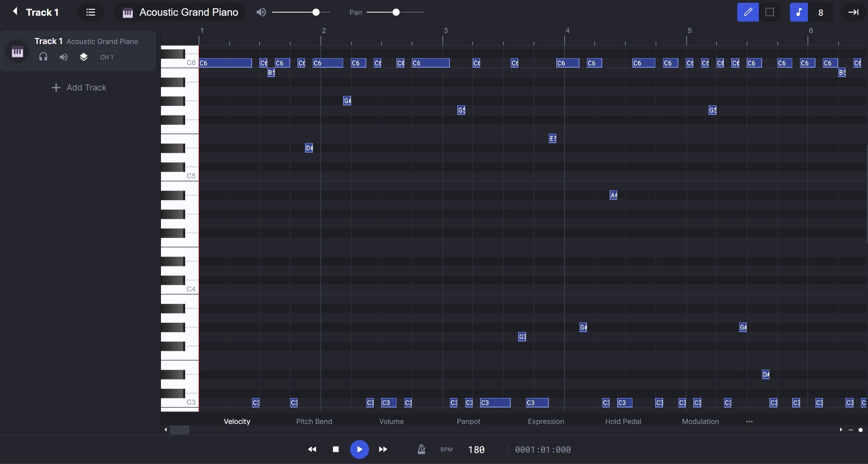Open the event list view

pos(91,12)
